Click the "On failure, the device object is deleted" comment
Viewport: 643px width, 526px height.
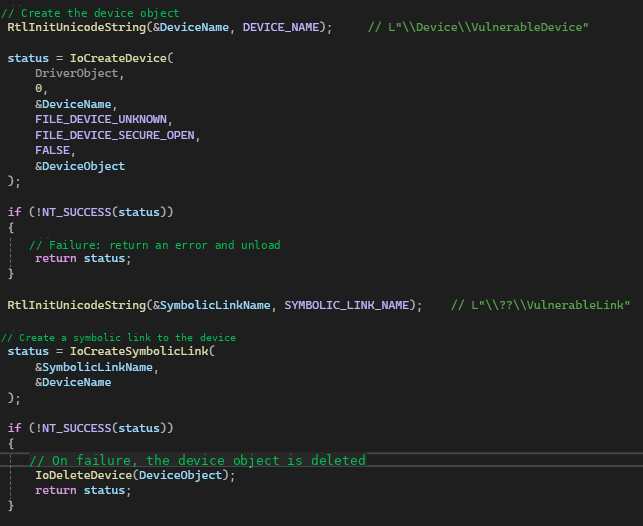click(x=197, y=460)
